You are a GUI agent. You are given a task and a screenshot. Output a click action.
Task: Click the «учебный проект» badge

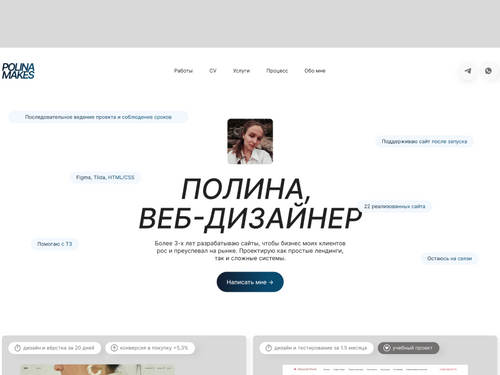click(408, 348)
